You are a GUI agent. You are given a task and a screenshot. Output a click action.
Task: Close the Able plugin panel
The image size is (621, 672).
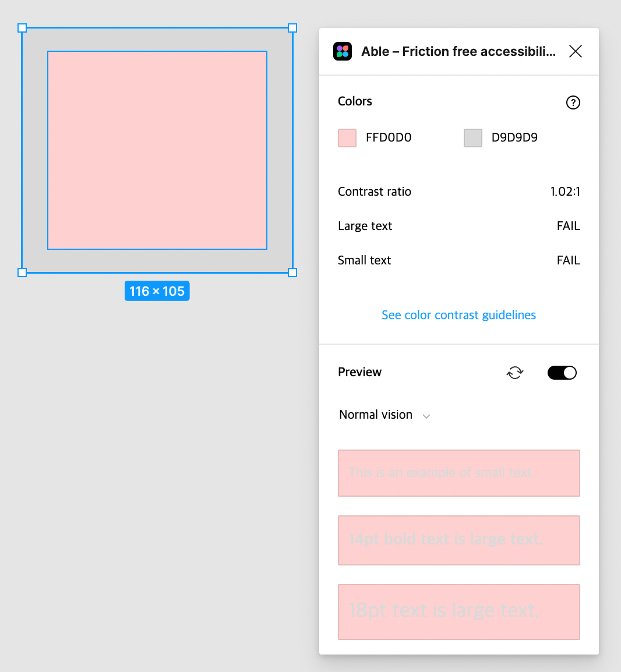(575, 51)
